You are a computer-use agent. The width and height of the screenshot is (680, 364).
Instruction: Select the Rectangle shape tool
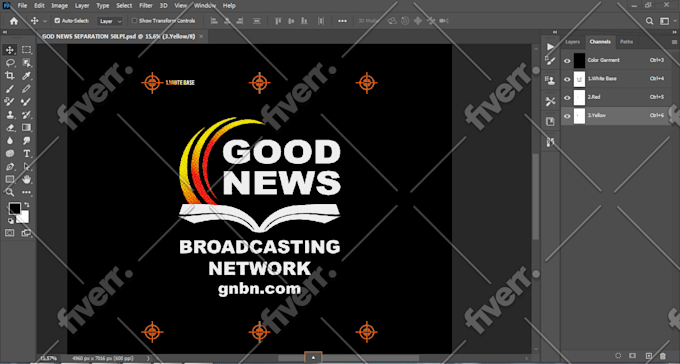tap(10, 180)
